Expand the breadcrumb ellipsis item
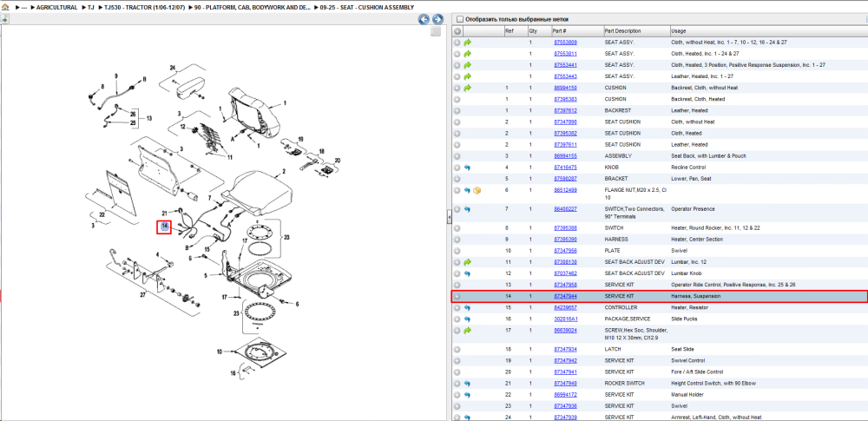This screenshot has height=421, width=868. point(24,8)
